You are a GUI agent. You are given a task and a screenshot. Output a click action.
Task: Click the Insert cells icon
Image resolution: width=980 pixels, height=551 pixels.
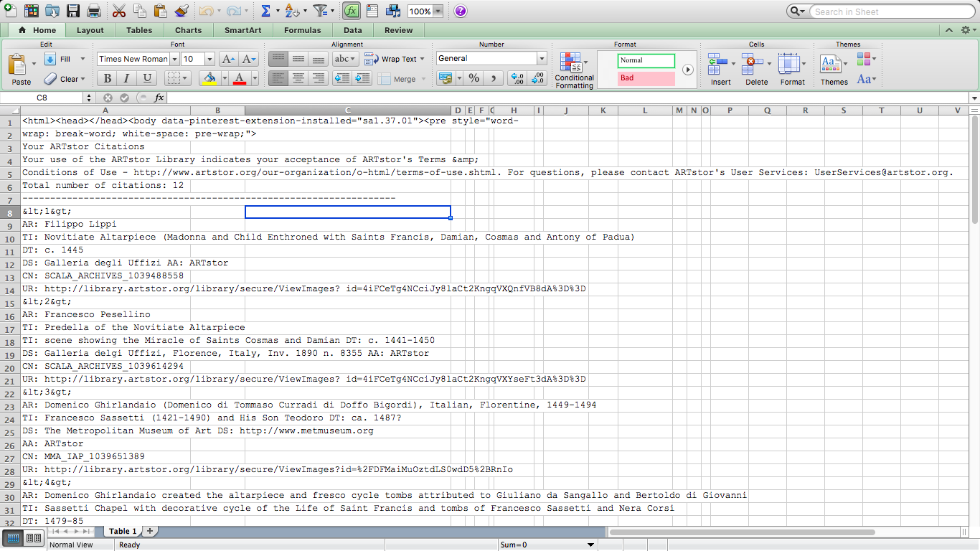click(x=717, y=63)
